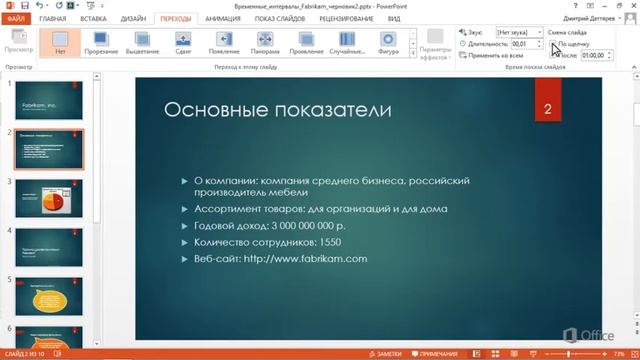Switch to Slide Sorter view icon
The height and width of the screenshot is (360, 640).
[495, 354]
